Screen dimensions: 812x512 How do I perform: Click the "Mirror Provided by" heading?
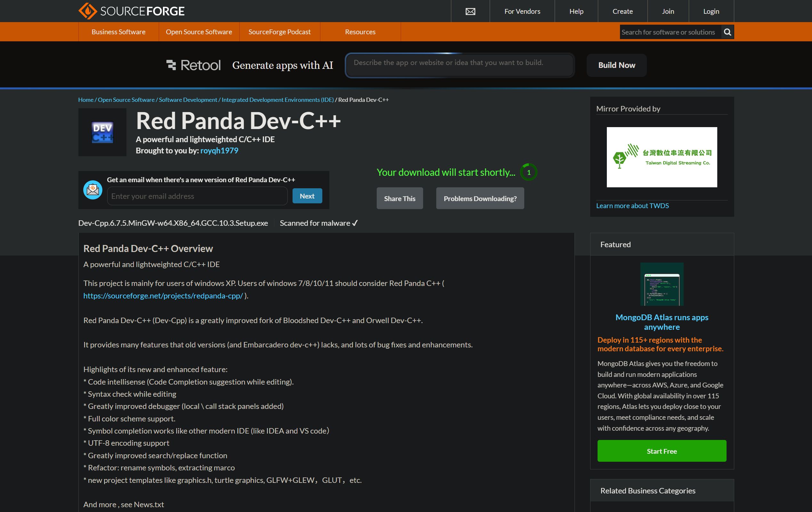click(628, 109)
